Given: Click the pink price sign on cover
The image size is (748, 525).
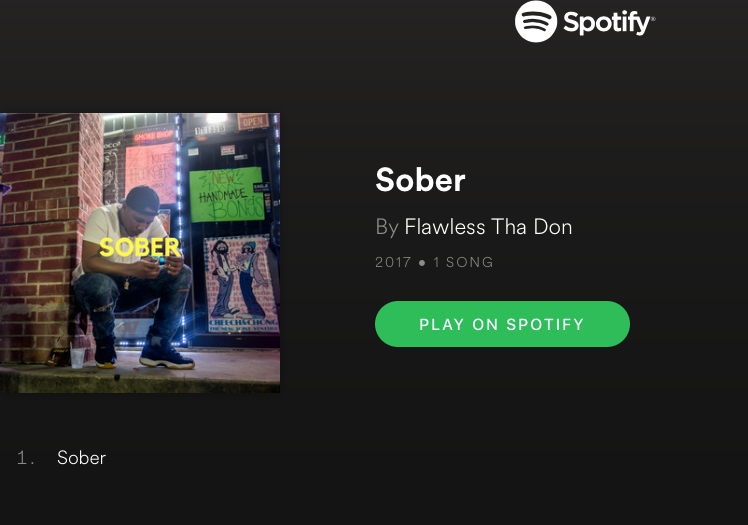Looking at the screenshot, I should tap(150, 172).
